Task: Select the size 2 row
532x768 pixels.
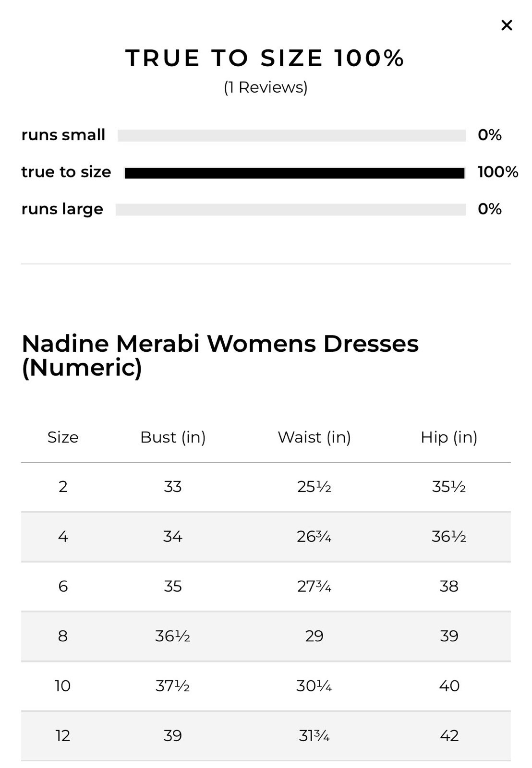Action: click(x=266, y=487)
